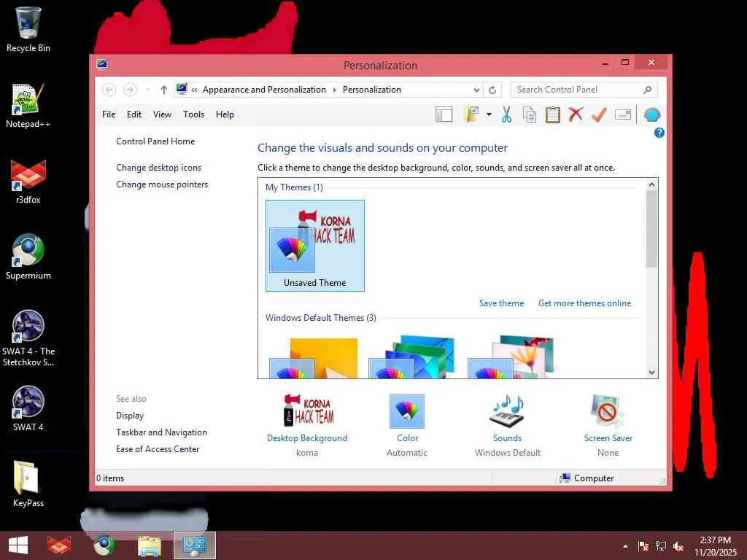The image size is (747, 560).
Task: Toggle the preview pane layout icon
Action: click(x=444, y=114)
